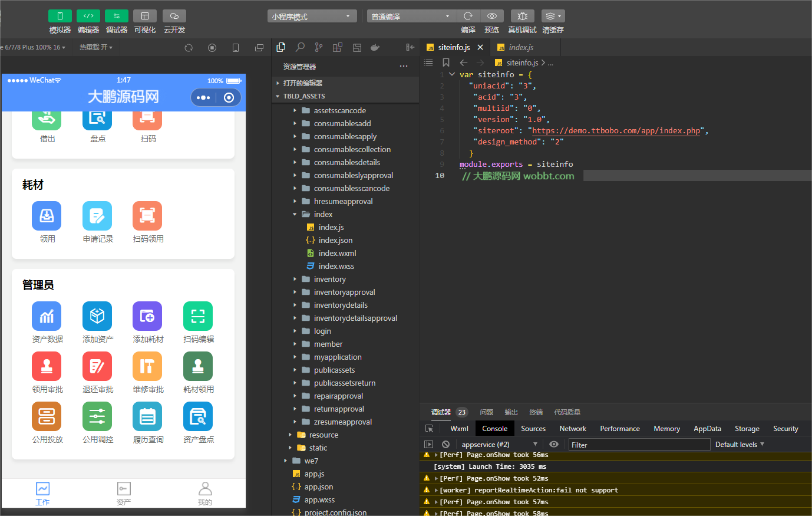Click the clear console icon
The height and width of the screenshot is (516, 812).
click(x=446, y=445)
